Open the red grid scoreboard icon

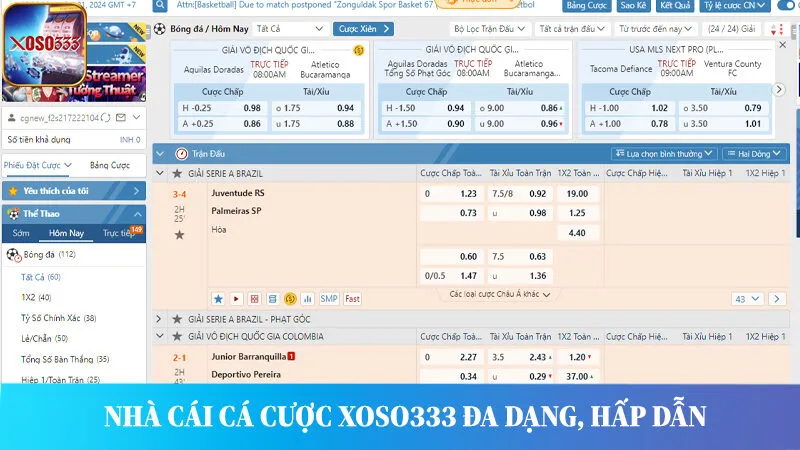(254, 299)
